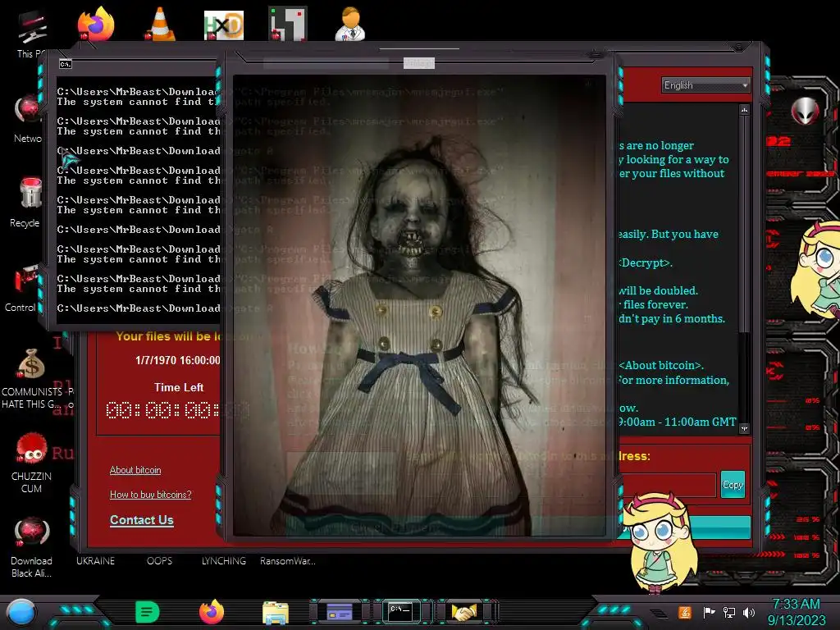Click the Alienware alien head gadget

click(806, 111)
